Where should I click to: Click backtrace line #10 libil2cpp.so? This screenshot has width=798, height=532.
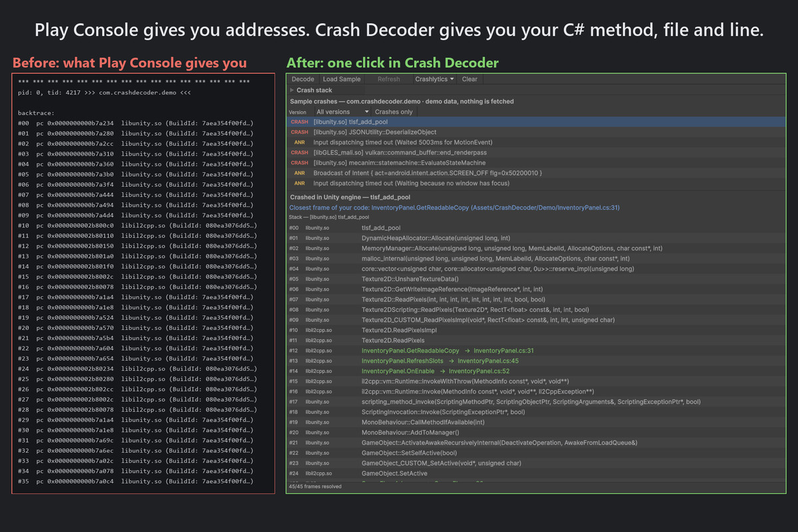(x=136, y=225)
